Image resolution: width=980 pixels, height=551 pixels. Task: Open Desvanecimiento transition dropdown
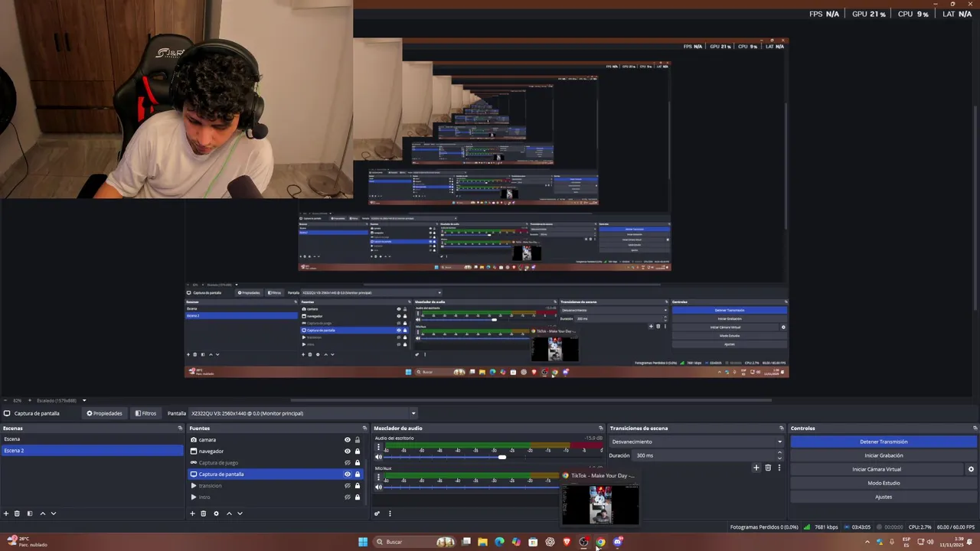[x=697, y=442]
